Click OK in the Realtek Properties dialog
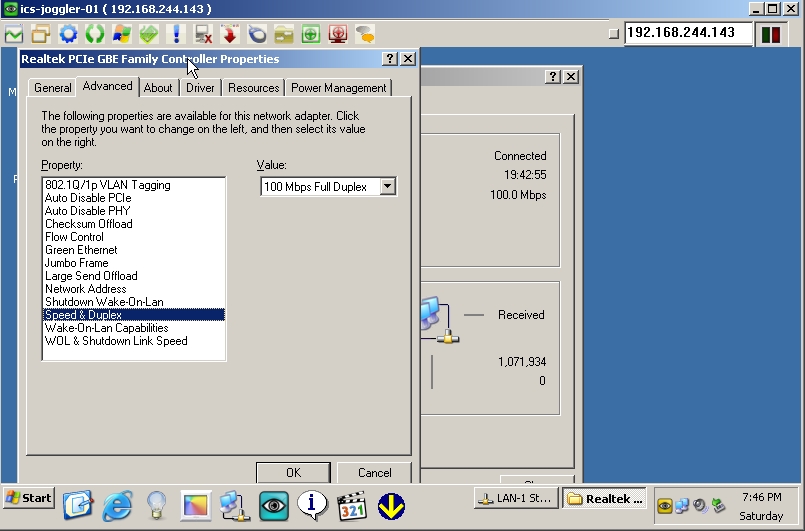This screenshot has height=531, width=805. click(293, 472)
